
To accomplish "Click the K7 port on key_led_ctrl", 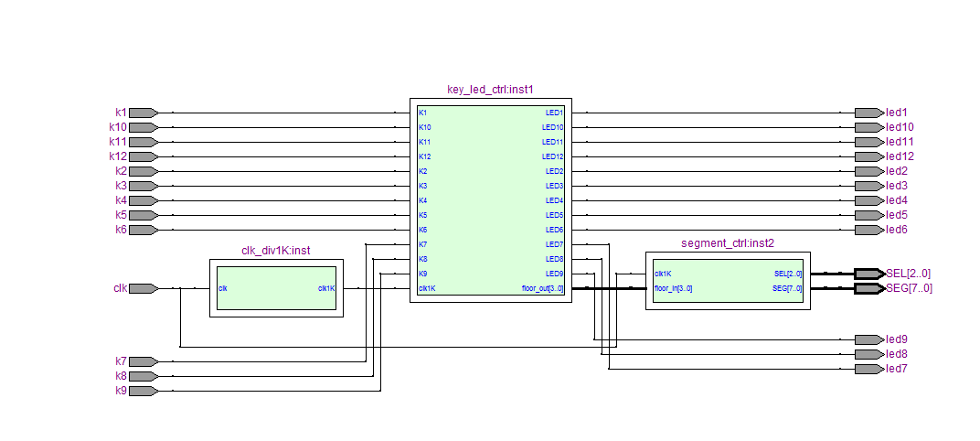I will (423, 244).
